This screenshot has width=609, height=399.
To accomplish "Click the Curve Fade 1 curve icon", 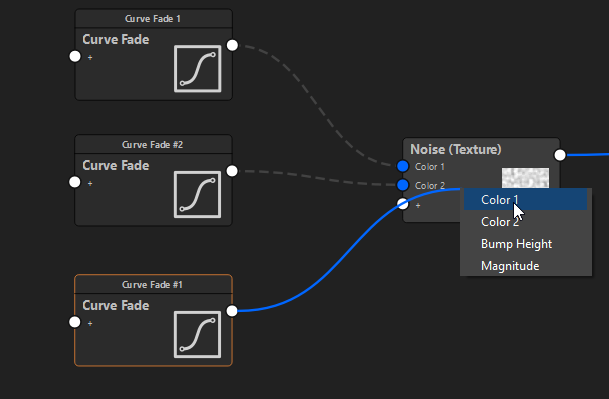I will [198, 69].
